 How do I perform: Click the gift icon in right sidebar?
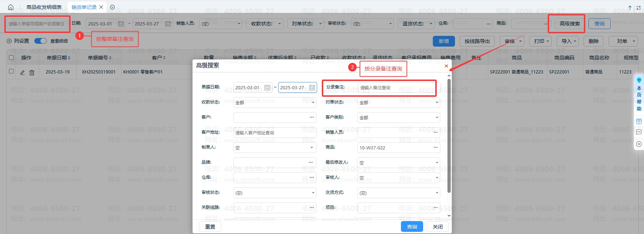pyautogui.click(x=639, y=121)
